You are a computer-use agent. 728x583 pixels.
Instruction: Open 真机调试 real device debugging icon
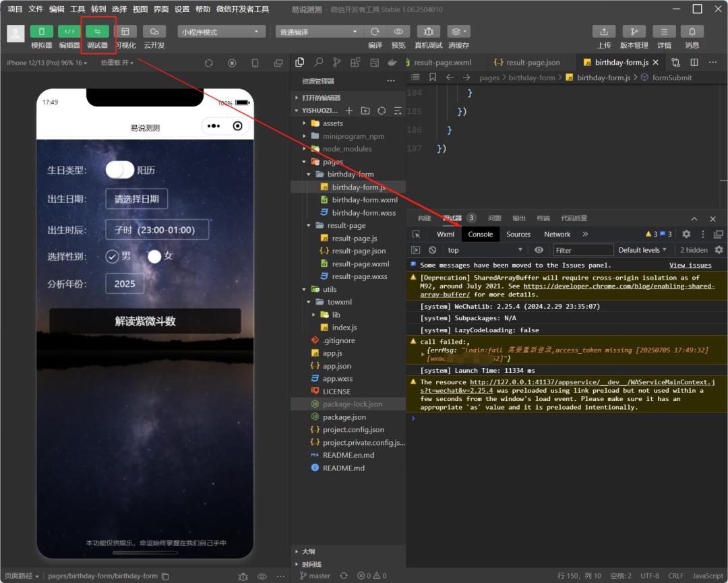(x=428, y=32)
